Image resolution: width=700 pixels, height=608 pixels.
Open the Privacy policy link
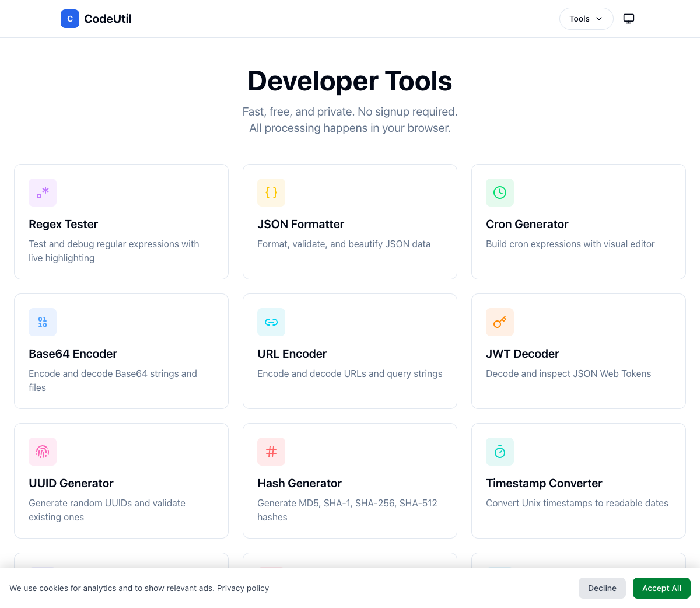[x=243, y=588]
